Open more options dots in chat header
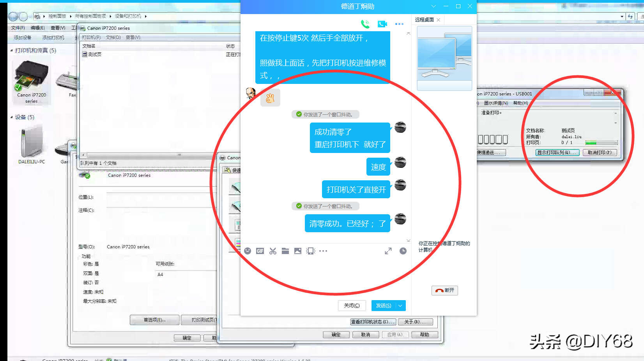644x361 pixels. (x=399, y=24)
